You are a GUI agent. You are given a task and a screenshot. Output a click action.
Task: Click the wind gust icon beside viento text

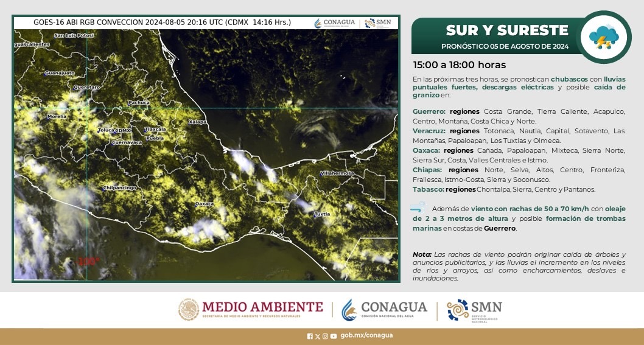419,209
